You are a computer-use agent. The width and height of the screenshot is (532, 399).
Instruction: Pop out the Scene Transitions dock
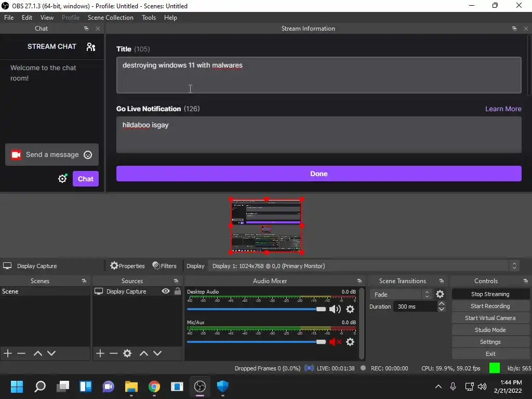tap(442, 281)
